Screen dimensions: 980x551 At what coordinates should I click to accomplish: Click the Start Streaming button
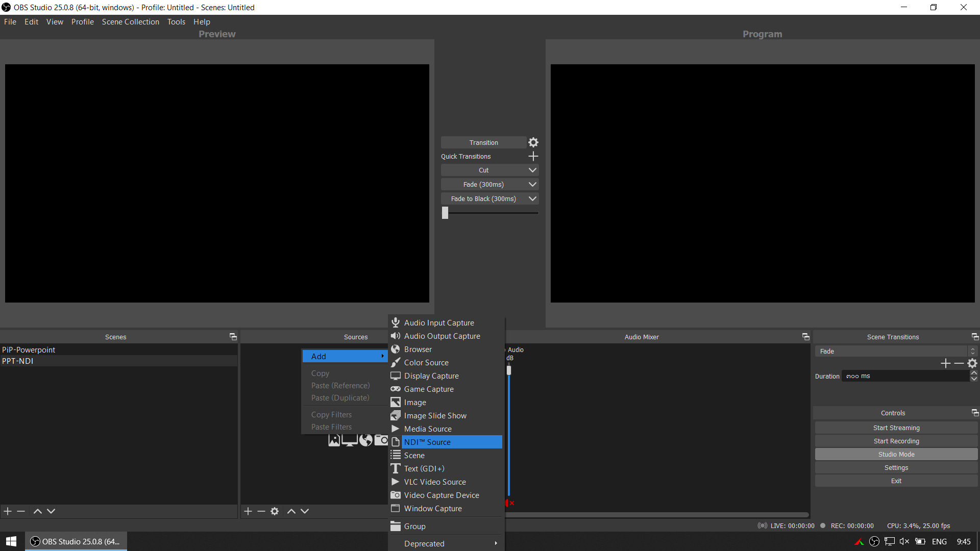coord(896,428)
